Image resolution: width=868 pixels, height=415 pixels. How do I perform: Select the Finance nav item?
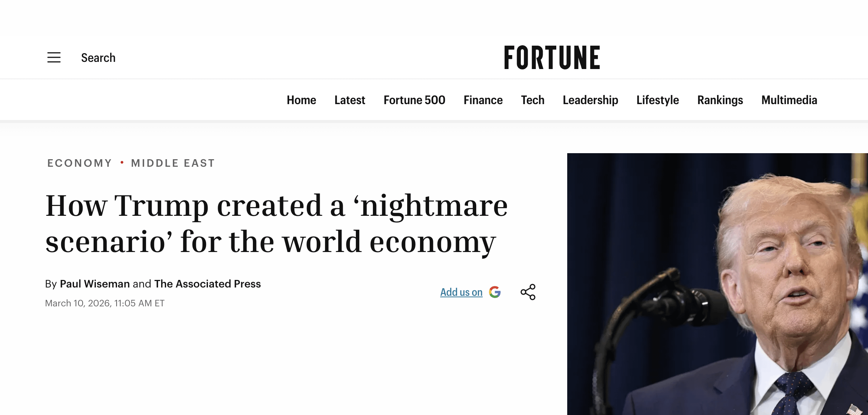coord(483,100)
